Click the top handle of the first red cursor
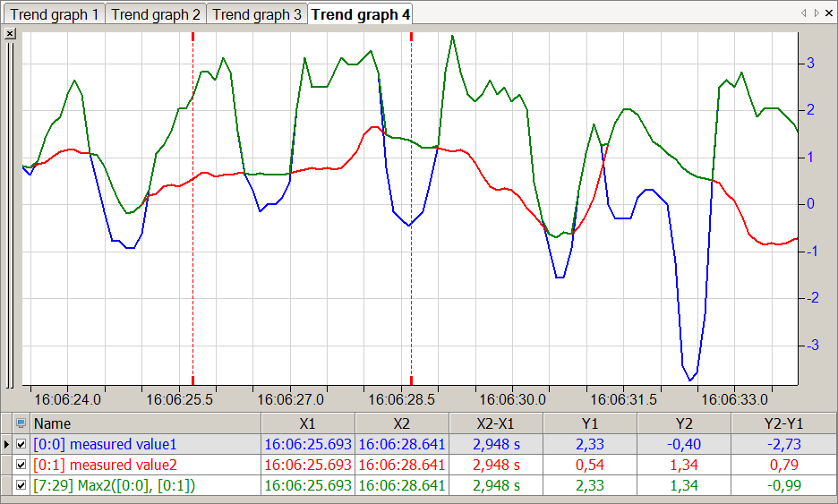 pos(192,37)
